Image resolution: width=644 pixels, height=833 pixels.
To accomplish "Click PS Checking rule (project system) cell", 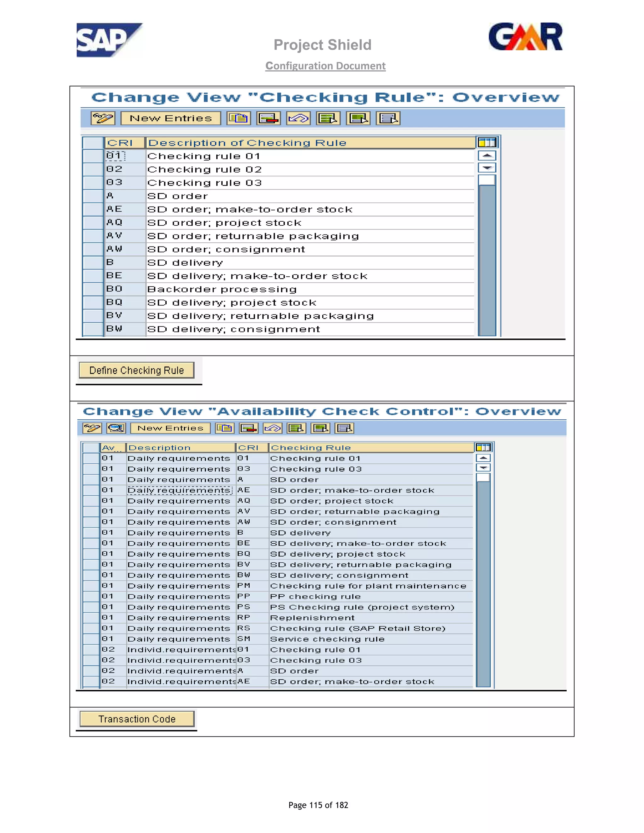I will (x=371, y=607).
